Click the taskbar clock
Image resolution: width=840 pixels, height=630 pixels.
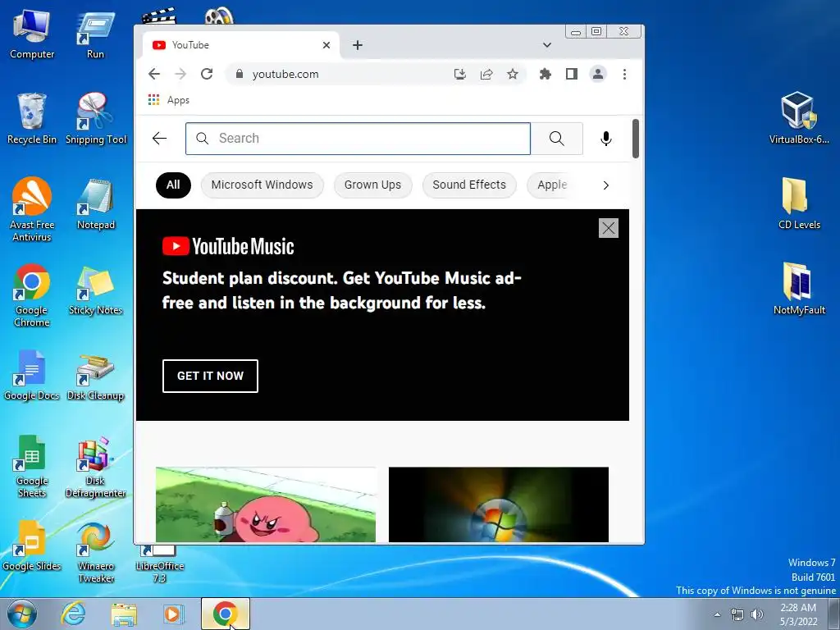coord(798,614)
